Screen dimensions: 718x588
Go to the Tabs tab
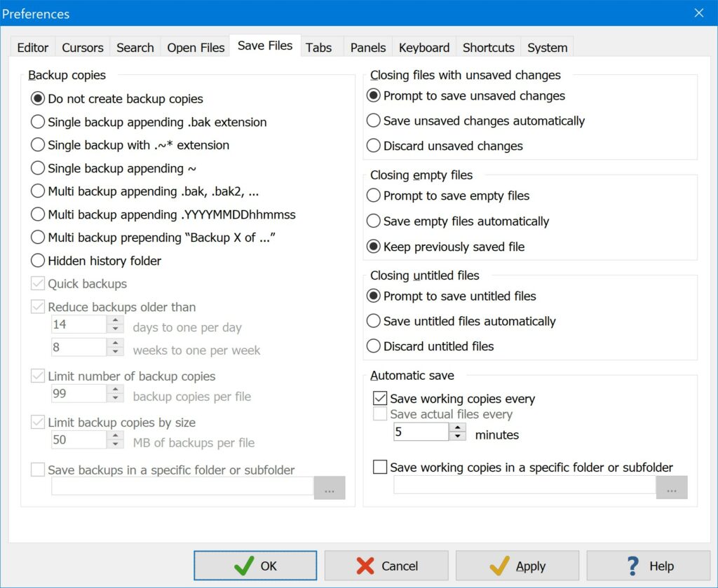pos(319,48)
